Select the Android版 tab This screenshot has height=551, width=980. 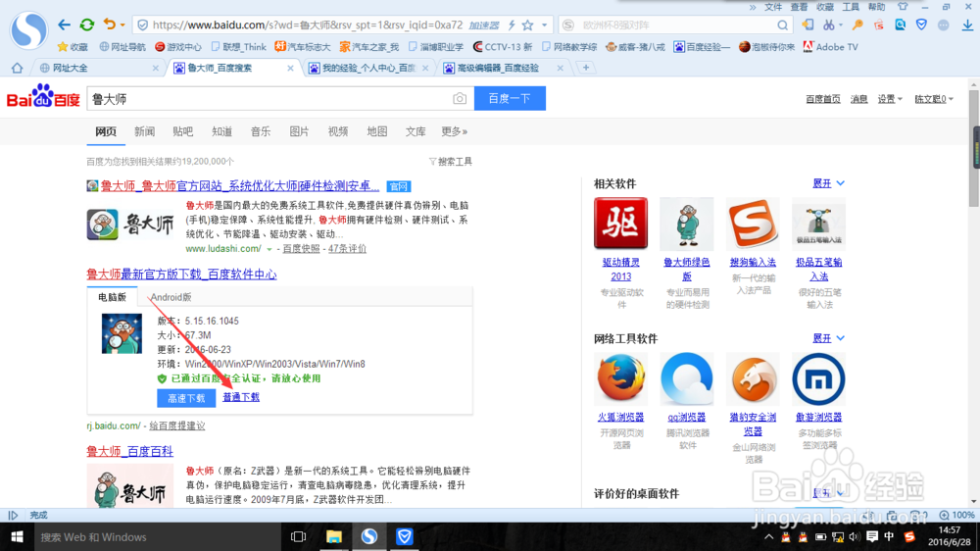[171, 297]
